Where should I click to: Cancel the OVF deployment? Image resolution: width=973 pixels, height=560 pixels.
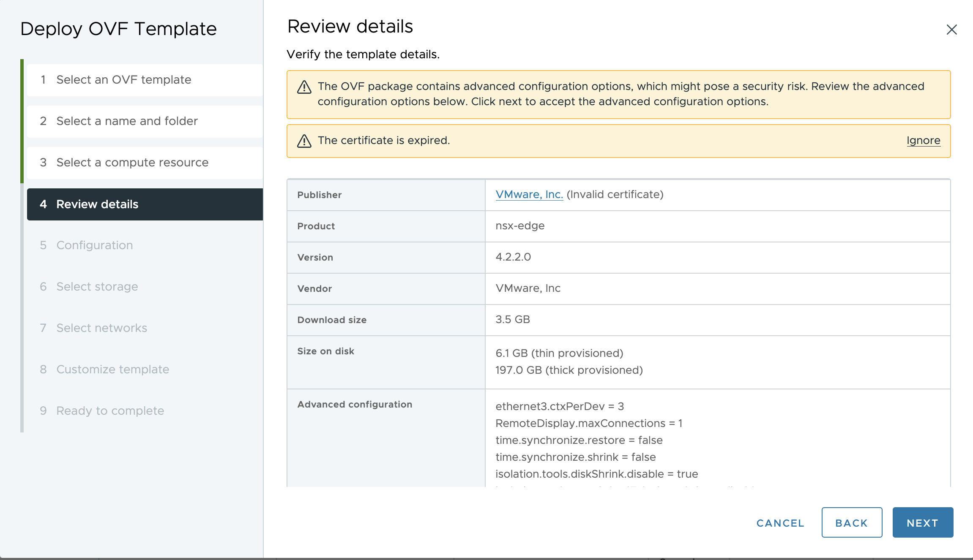780,523
